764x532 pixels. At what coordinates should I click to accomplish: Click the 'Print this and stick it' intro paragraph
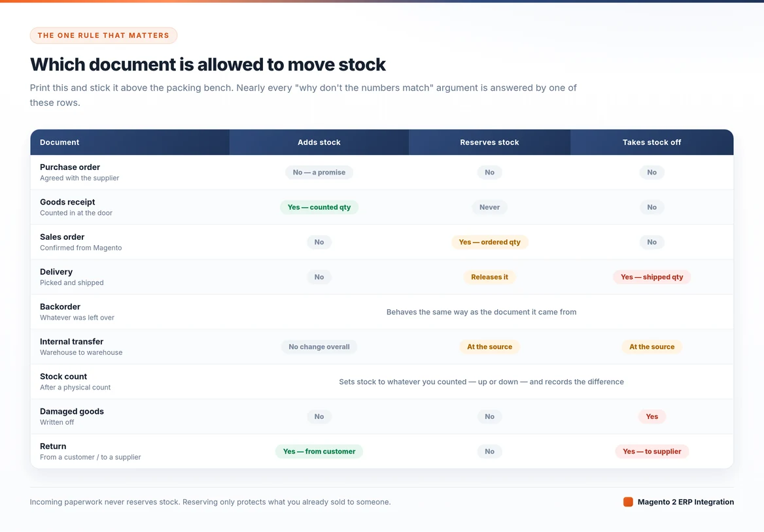pyautogui.click(x=303, y=95)
